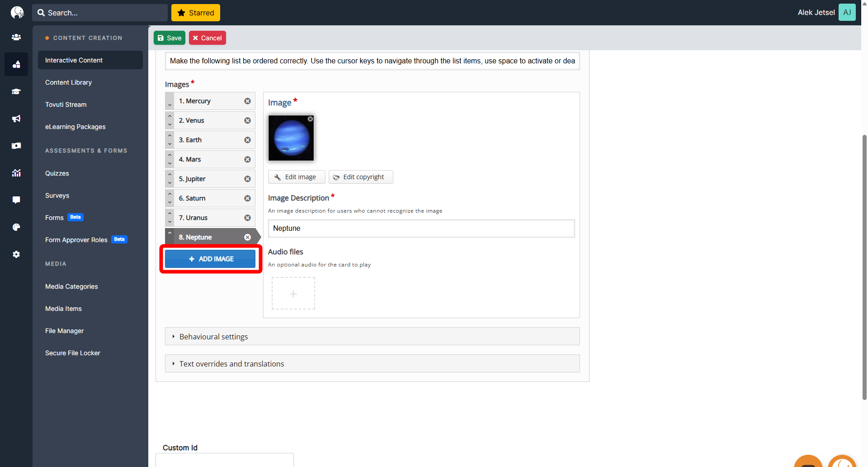Open the chart analytics sidebar icon
Viewport: 868px width, 467px height.
click(x=16, y=173)
